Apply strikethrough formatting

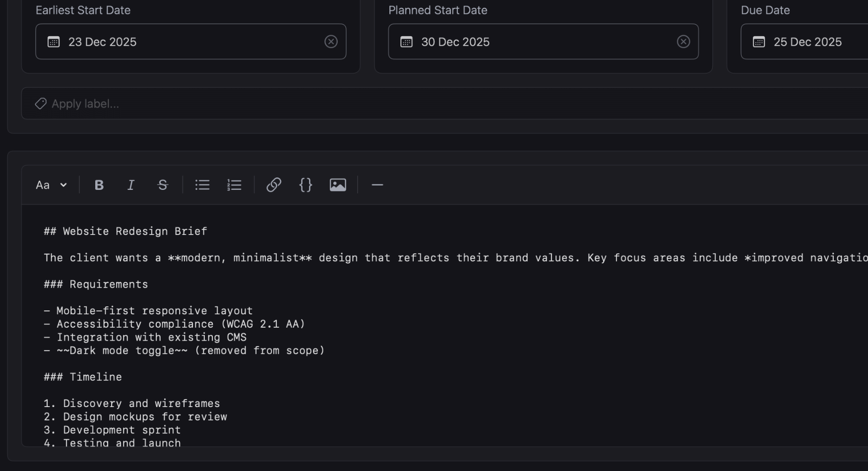[x=163, y=185]
